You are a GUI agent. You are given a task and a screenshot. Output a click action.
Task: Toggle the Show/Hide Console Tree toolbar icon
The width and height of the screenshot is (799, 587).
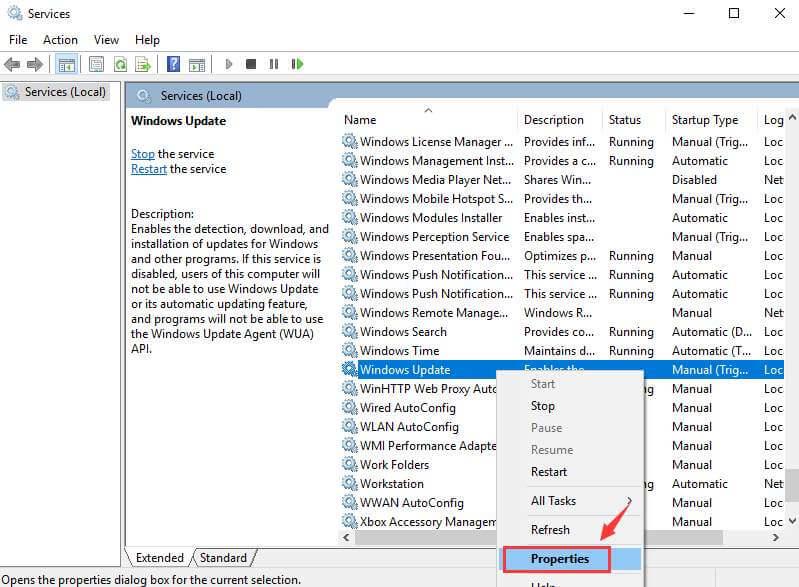tap(67, 64)
